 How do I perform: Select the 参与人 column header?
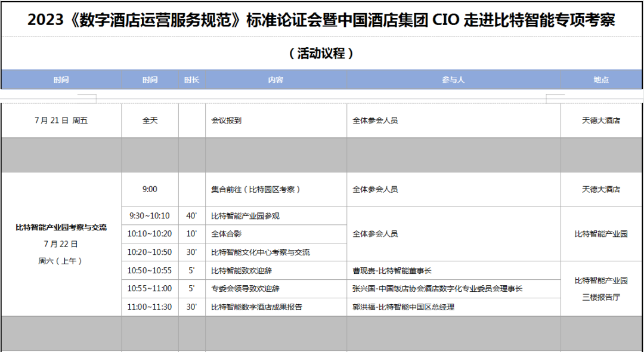pyautogui.click(x=453, y=79)
